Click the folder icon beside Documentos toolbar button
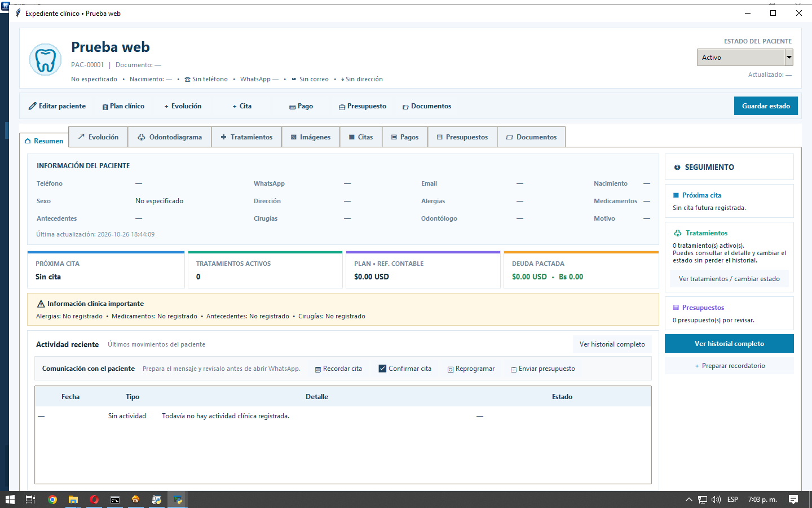 (405, 107)
